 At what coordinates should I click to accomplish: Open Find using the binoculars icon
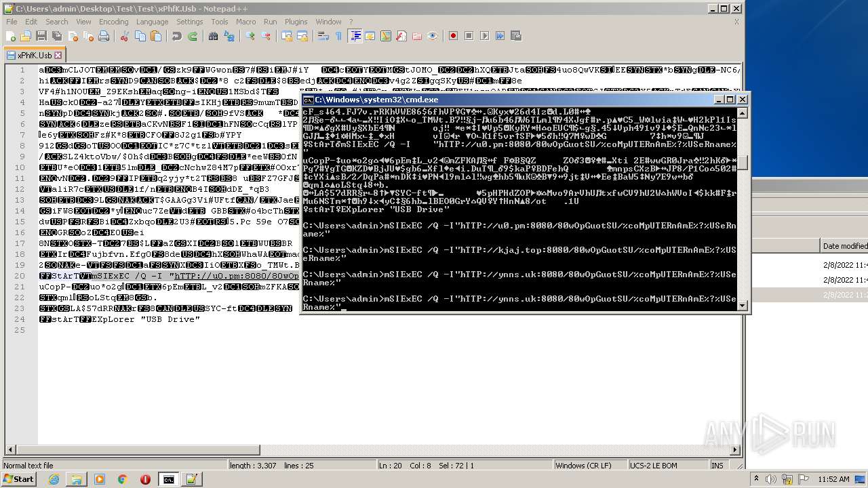(214, 36)
